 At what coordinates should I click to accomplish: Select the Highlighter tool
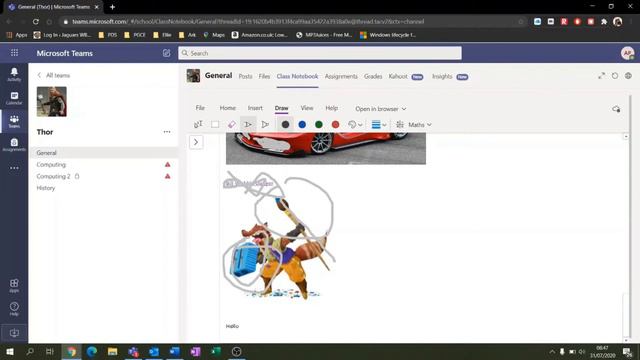coord(265,124)
